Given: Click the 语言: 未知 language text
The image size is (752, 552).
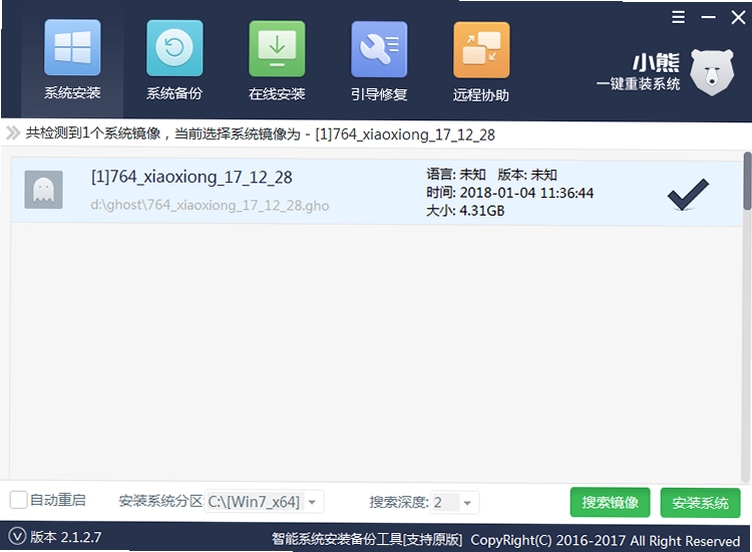Looking at the screenshot, I should click(456, 175).
